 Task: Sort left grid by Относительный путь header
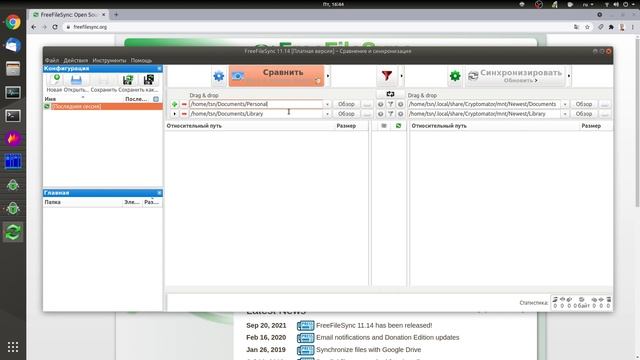(194, 126)
